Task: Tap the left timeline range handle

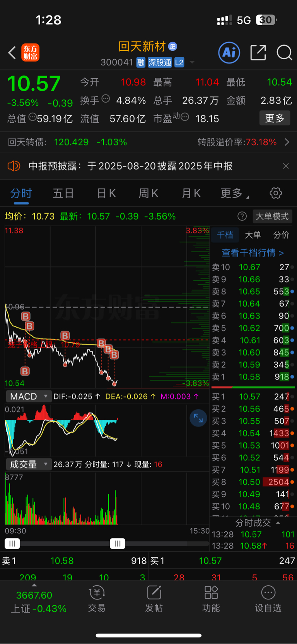Action: point(12,544)
